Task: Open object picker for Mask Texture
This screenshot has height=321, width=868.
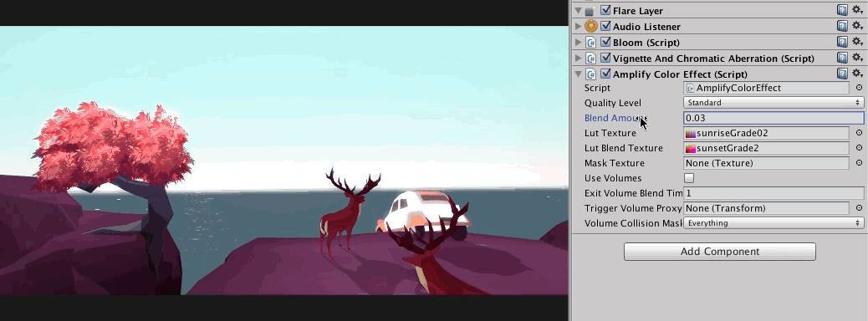Action: (x=859, y=163)
